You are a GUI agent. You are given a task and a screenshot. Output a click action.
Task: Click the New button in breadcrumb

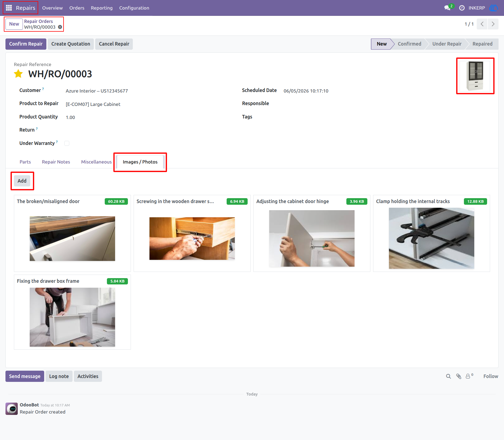click(14, 24)
